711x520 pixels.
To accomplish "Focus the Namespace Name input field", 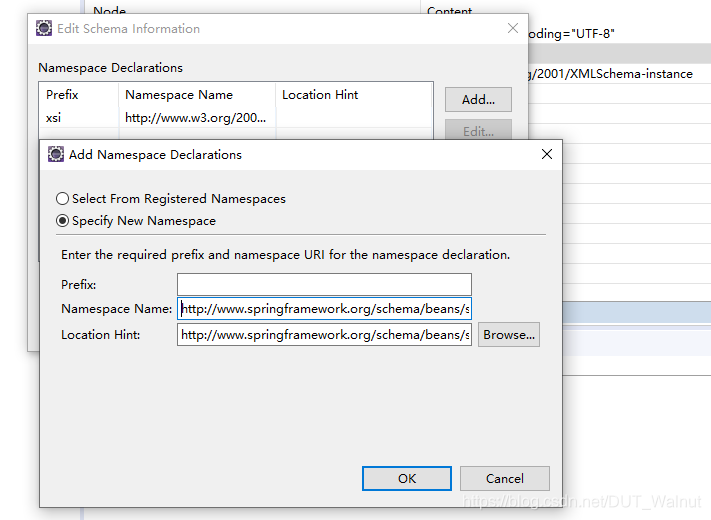I will tap(324, 309).
